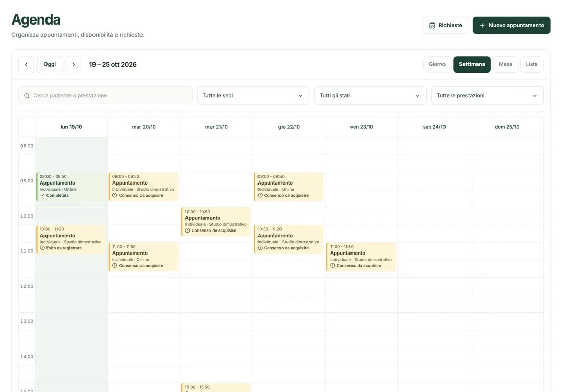Click consent icon on Wednesday 10:00 appointment
Screen dimensions: 562x392
point(188,230)
